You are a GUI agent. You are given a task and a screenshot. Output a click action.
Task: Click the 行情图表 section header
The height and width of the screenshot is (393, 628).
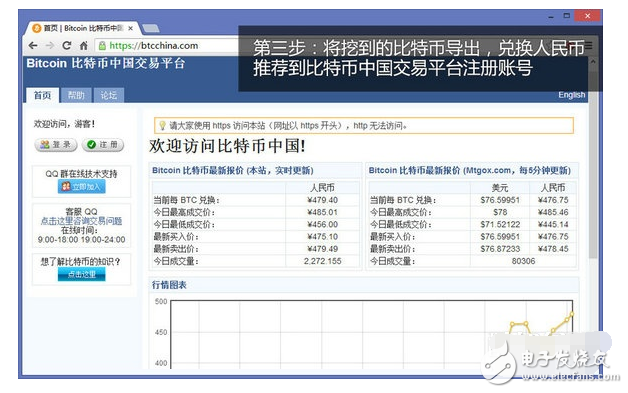coord(169,285)
